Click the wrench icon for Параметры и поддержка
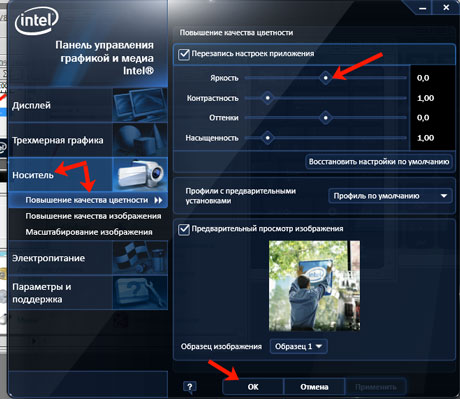This screenshot has width=460, height=399. pos(140,293)
